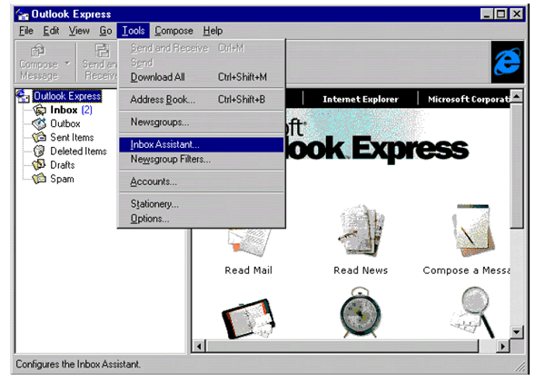Select the Deleted Items folder label
Viewport: 545px width, 392px height.
[78, 152]
